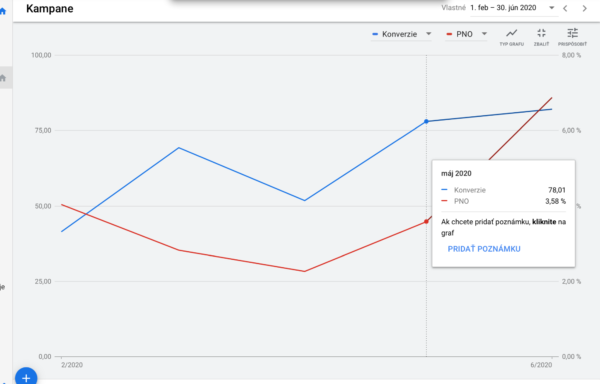Screen dimensions: 600x384
Task: Click the red PNO data point for May
Action: (426, 221)
